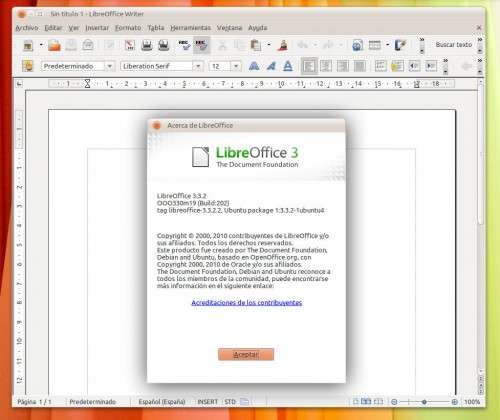Open the Herramientas menu
Image resolution: width=500 pixels, height=420 pixels.
(190, 28)
